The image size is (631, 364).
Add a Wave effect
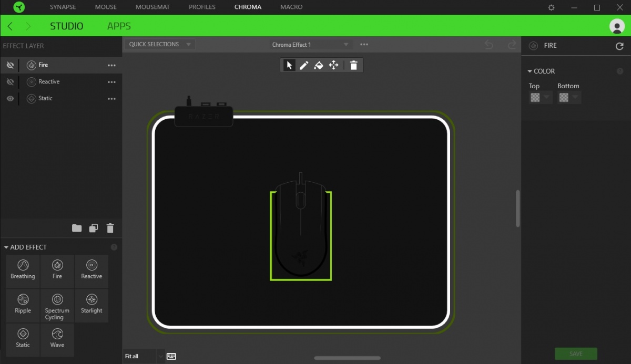(x=57, y=340)
